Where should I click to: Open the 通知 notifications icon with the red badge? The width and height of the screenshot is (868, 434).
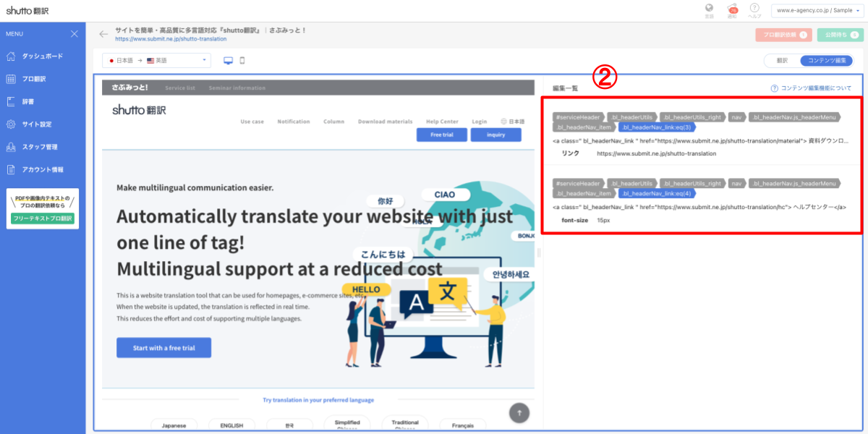point(732,8)
